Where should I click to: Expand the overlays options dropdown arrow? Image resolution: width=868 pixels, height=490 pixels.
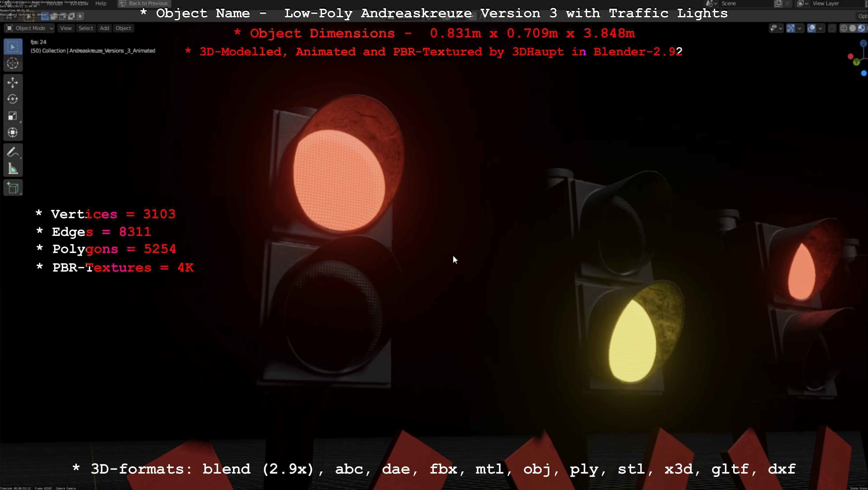pyautogui.click(x=820, y=28)
